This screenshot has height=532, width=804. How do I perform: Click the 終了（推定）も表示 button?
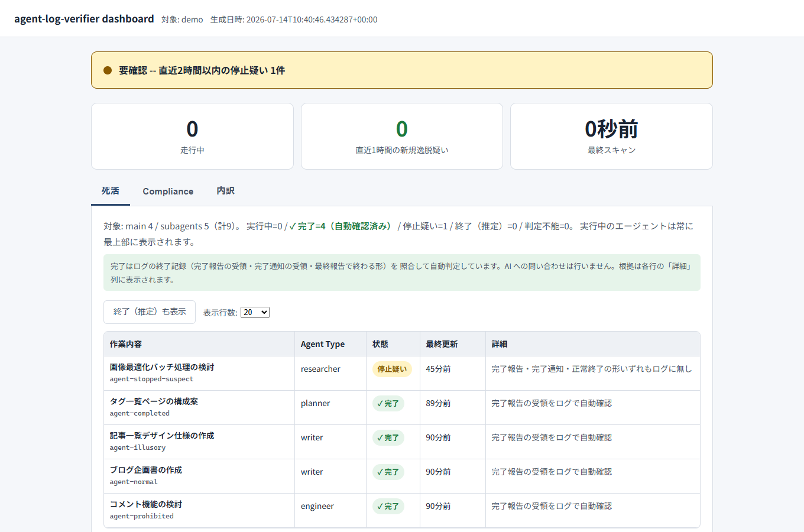pos(150,312)
